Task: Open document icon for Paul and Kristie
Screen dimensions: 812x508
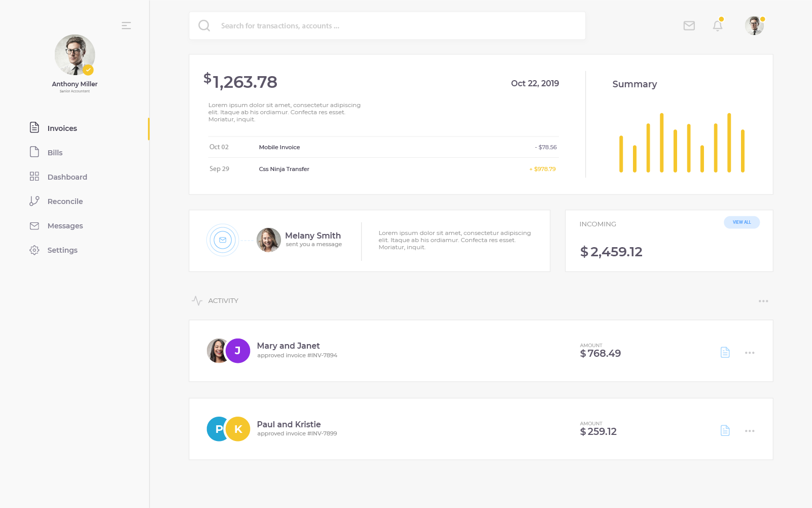Action: (x=725, y=431)
